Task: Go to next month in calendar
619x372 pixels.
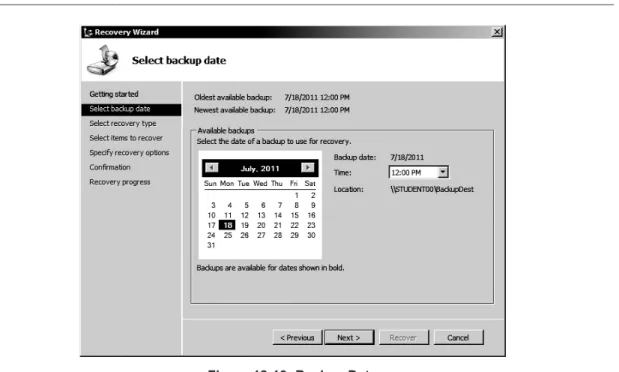Action: (308, 168)
